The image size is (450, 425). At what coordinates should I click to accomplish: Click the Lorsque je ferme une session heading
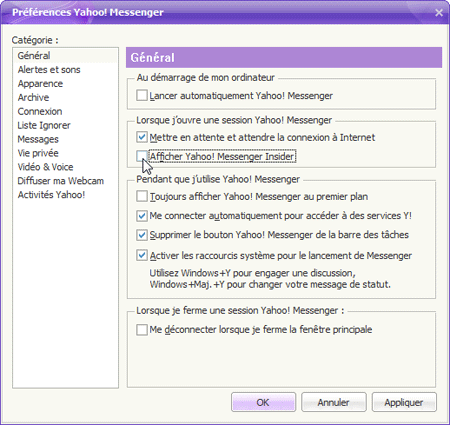tap(240, 311)
